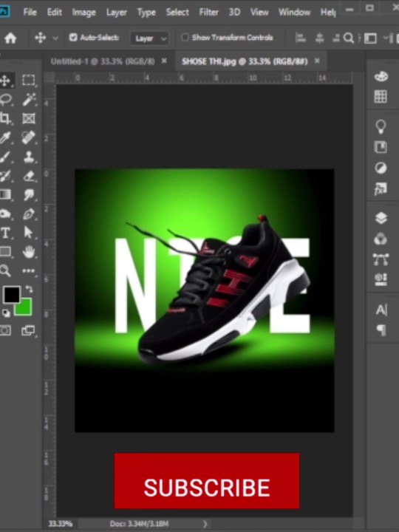Select the Eyedropper tool
Image resolution: width=399 pixels, height=532 pixels.
(x=5, y=137)
